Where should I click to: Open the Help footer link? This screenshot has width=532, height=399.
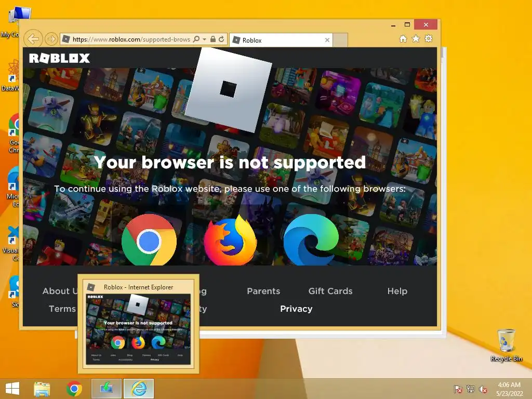tap(397, 291)
